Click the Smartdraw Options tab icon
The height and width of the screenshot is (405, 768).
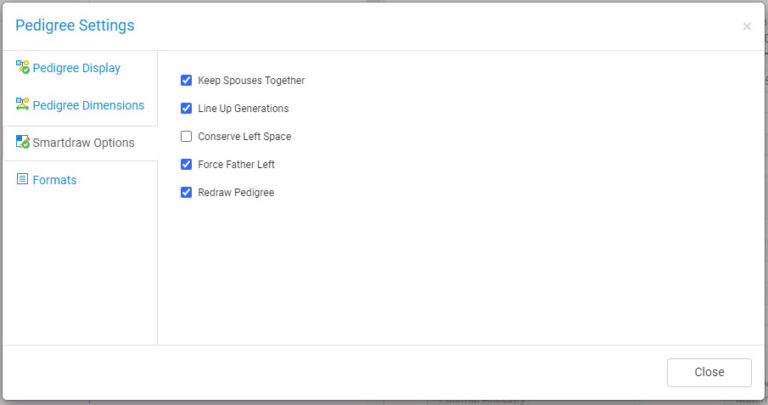[x=22, y=142]
